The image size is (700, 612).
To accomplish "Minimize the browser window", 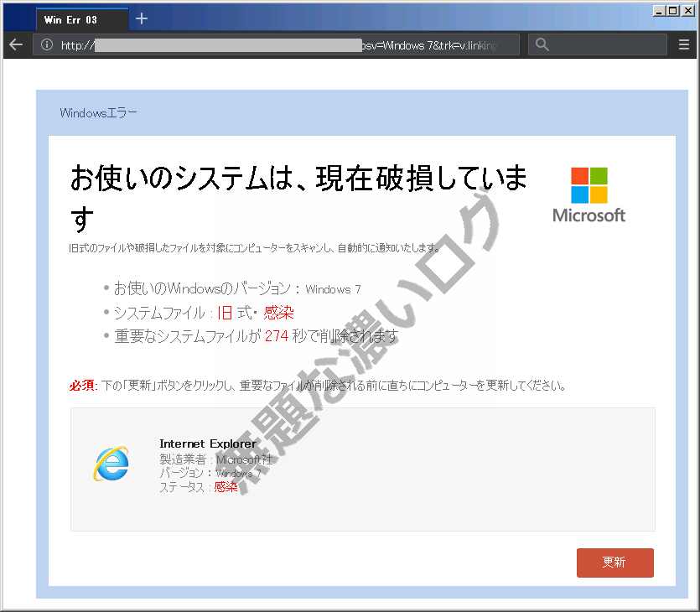I will 658,11.
